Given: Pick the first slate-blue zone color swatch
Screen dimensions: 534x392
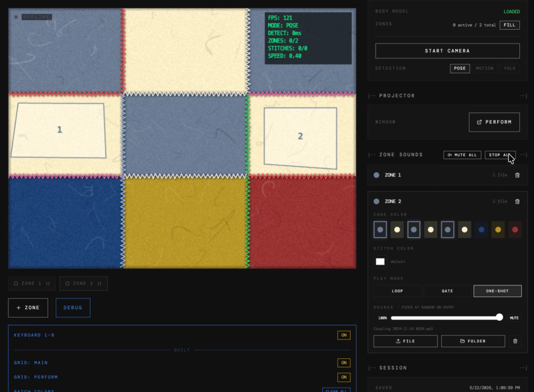Looking at the screenshot, I should click(x=380, y=229).
